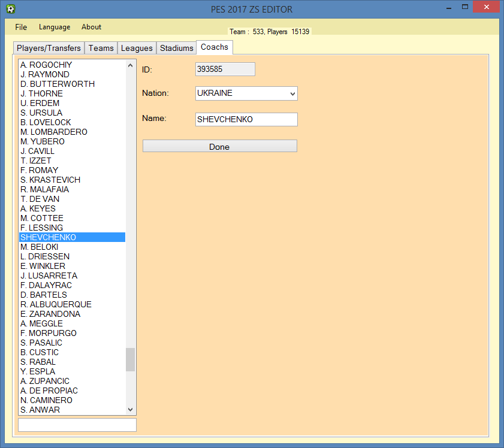Select coach D. BARTELS
Viewport: 504px width, 448px height.
72,295
